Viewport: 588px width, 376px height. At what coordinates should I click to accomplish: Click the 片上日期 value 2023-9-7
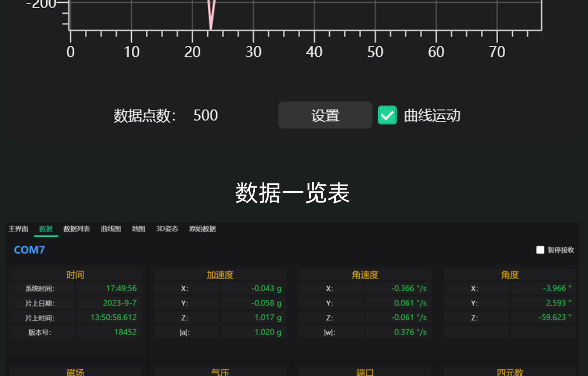tap(120, 303)
